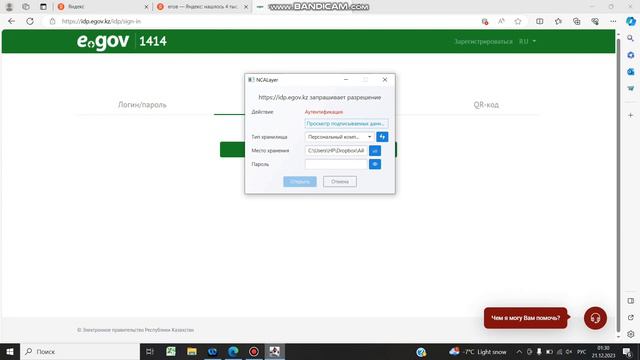The width and height of the screenshot is (640, 360).
Task: Refresh storage type list in NCALayer
Action: (x=382, y=137)
